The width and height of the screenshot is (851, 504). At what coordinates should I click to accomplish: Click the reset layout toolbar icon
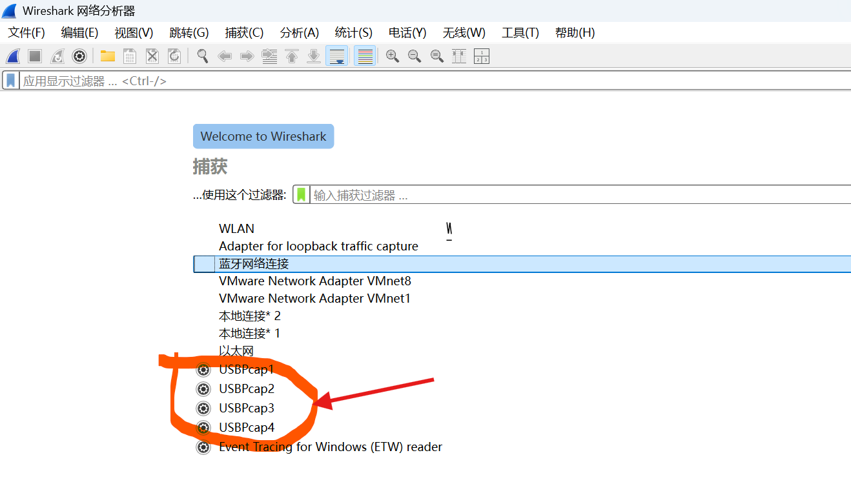pyautogui.click(x=482, y=56)
